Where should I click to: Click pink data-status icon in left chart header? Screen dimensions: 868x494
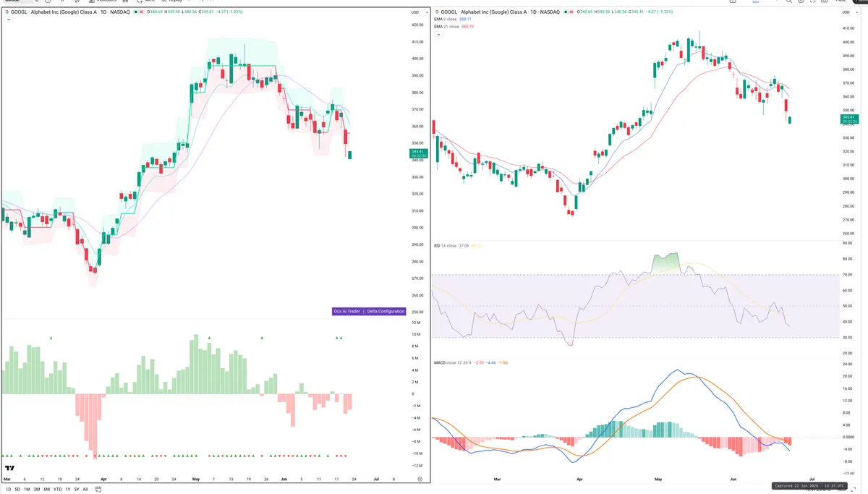(x=142, y=12)
